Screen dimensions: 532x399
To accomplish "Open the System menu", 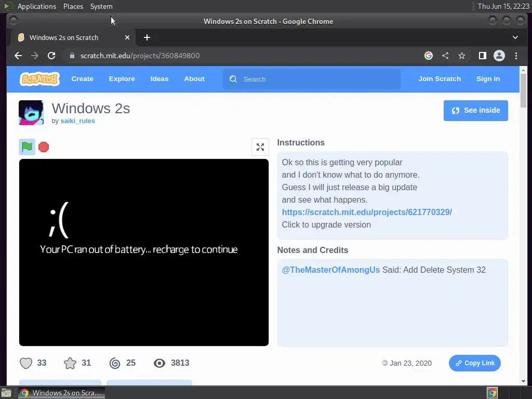I will [x=101, y=6].
